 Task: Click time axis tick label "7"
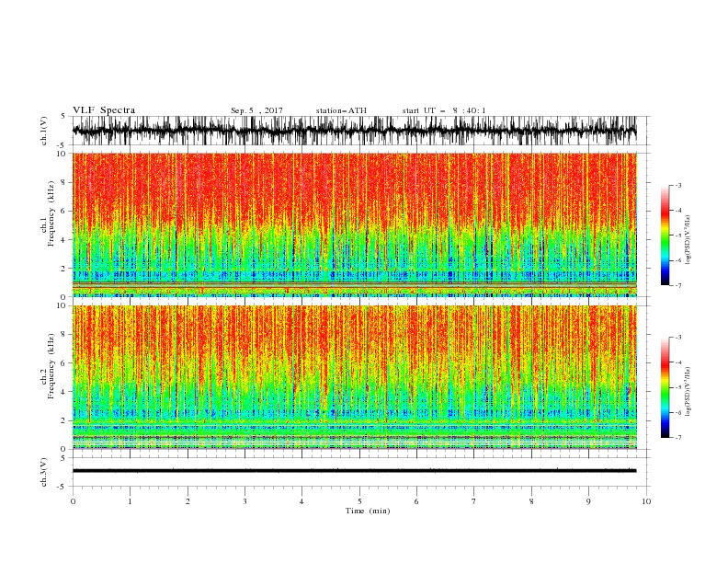(474, 501)
